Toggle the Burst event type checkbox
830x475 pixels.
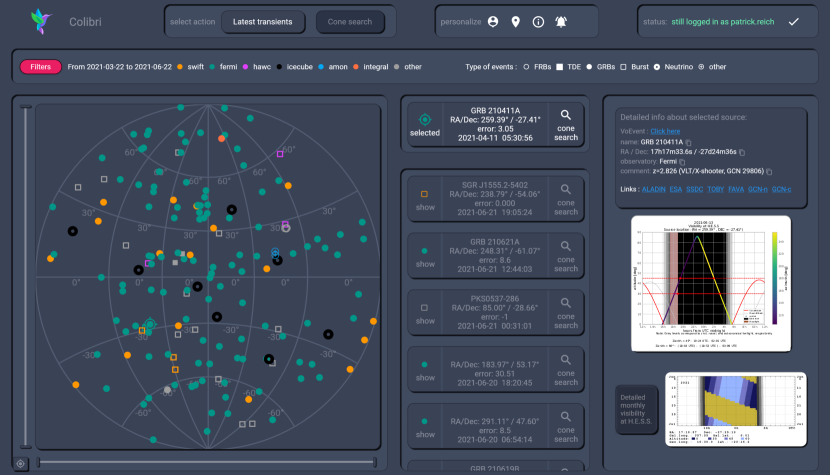[x=628, y=67]
